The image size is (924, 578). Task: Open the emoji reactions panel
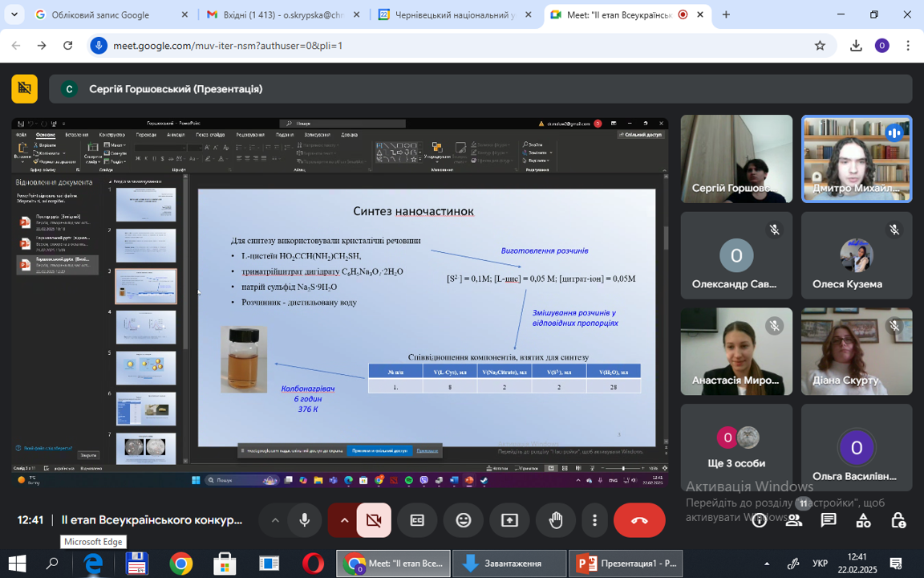[464, 520]
